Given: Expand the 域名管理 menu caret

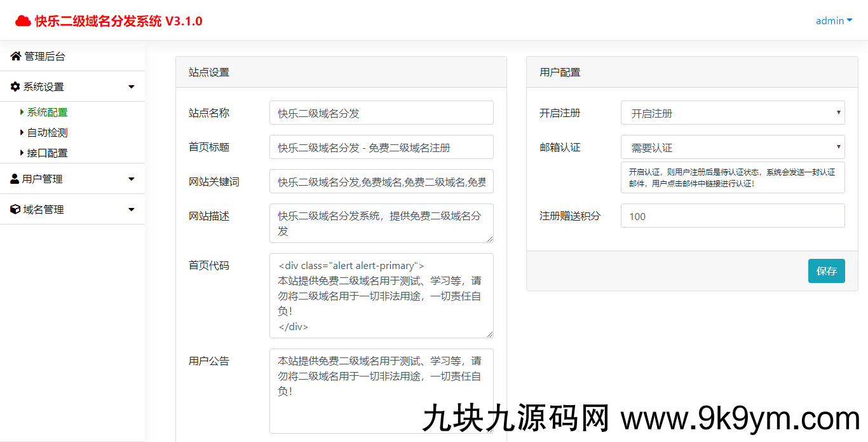Looking at the screenshot, I should (132, 209).
